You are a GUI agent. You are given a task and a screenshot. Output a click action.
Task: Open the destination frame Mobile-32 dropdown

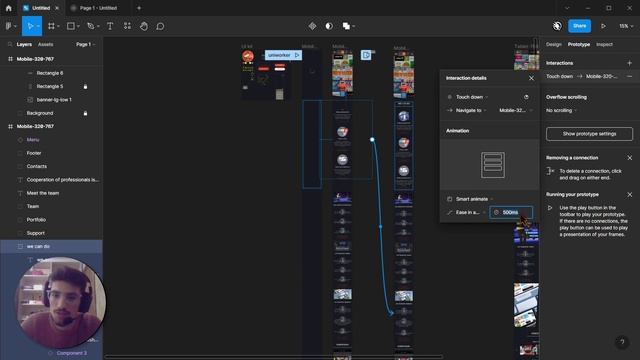516,110
